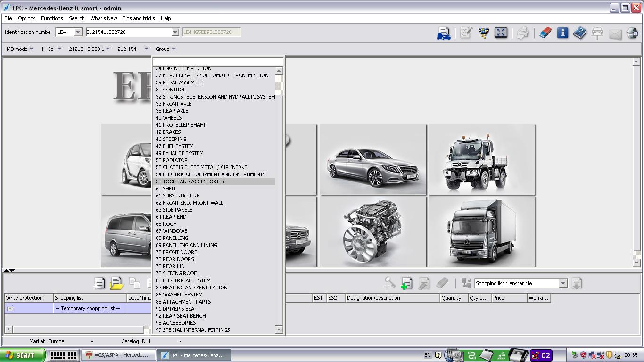Click the lock icon in Write protection cell
This screenshot has height=362, width=644.
tap(10, 308)
